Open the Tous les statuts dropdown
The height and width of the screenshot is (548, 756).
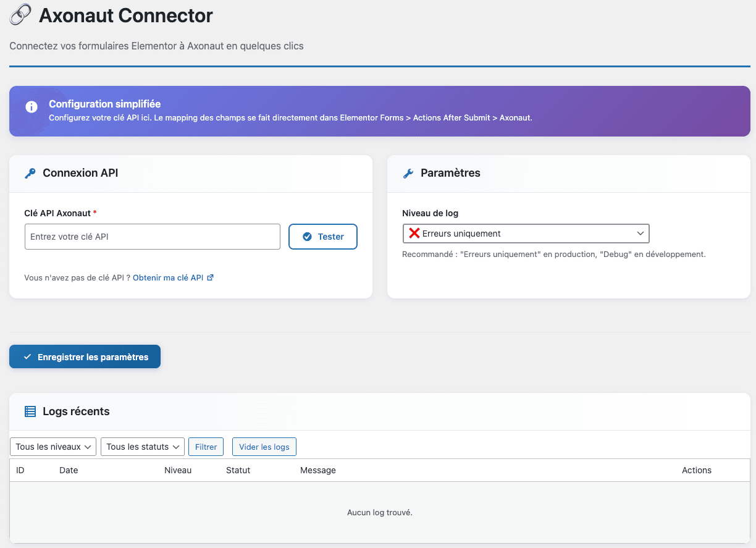click(142, 446)
